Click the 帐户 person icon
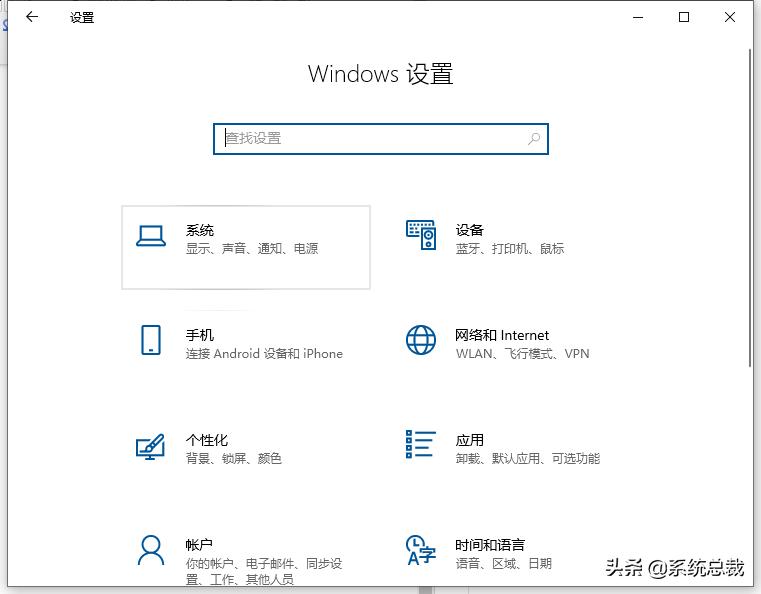The height and width of the screenshot is (594, 761). tap(151, 550)
